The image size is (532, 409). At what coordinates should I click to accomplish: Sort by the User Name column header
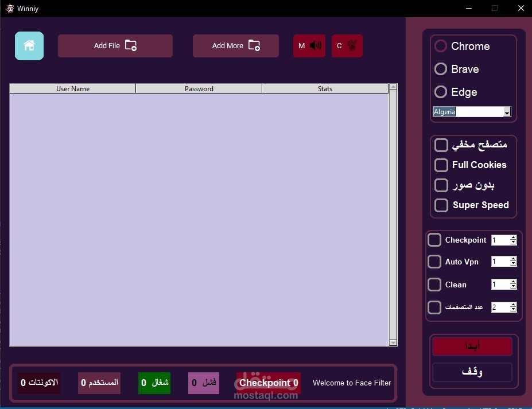(x=73, y=89)
